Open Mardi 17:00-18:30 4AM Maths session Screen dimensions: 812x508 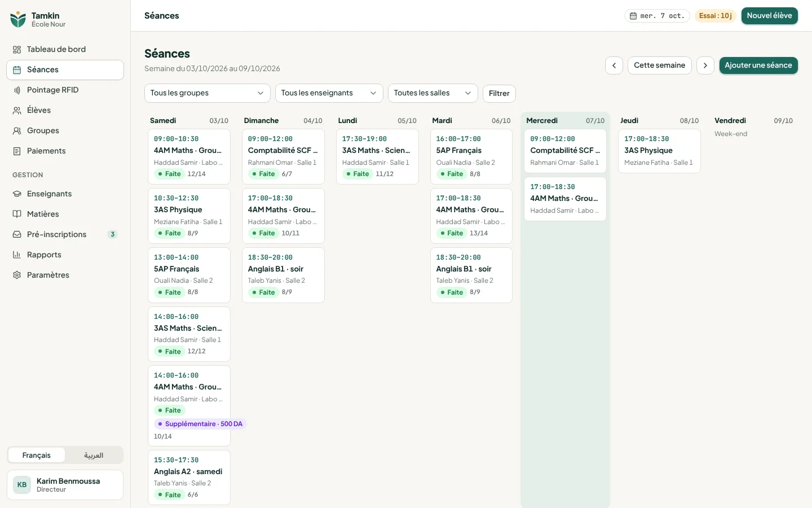click(471, 216)
